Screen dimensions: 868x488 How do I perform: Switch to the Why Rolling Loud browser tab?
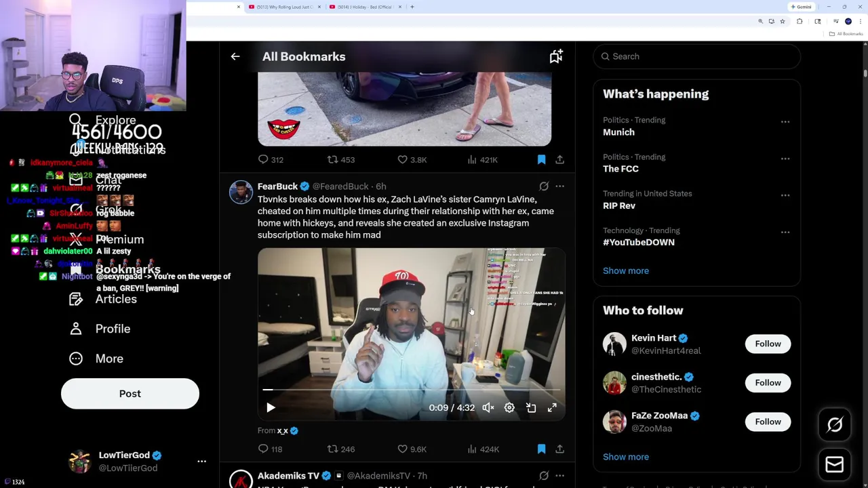pyautogui.click(x=285, y=7)
